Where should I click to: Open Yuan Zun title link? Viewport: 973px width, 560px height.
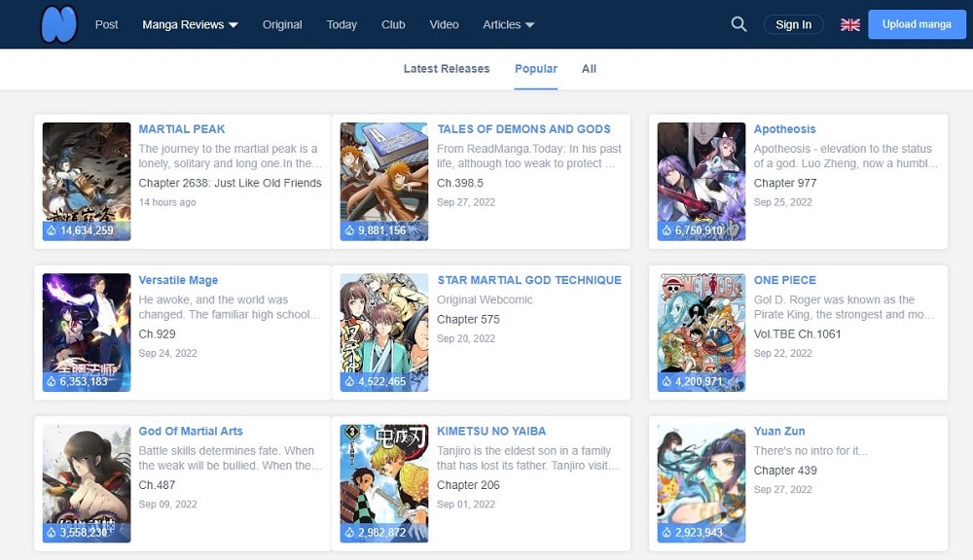click(x=778, y=431)
